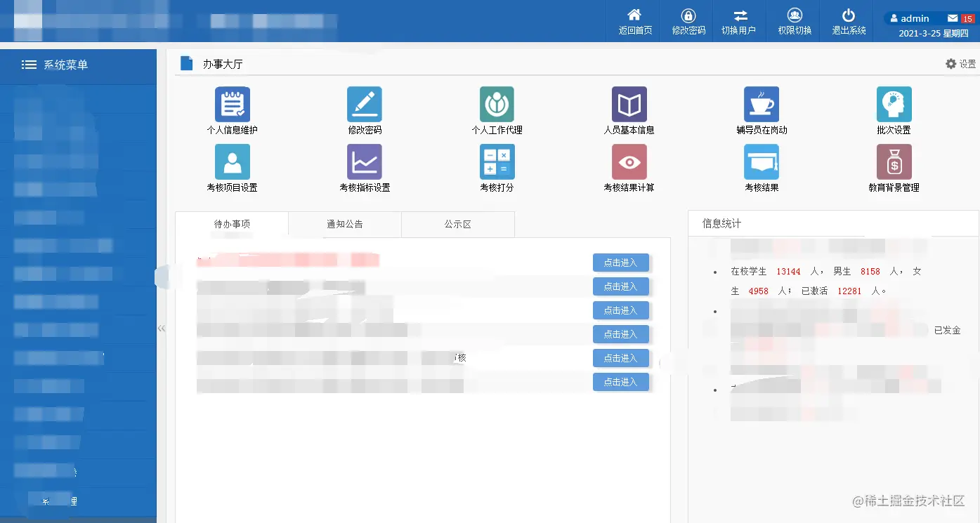Click 权限切换 users icon
This screenshot has height=523, width=980.
(x=795, y=15)
